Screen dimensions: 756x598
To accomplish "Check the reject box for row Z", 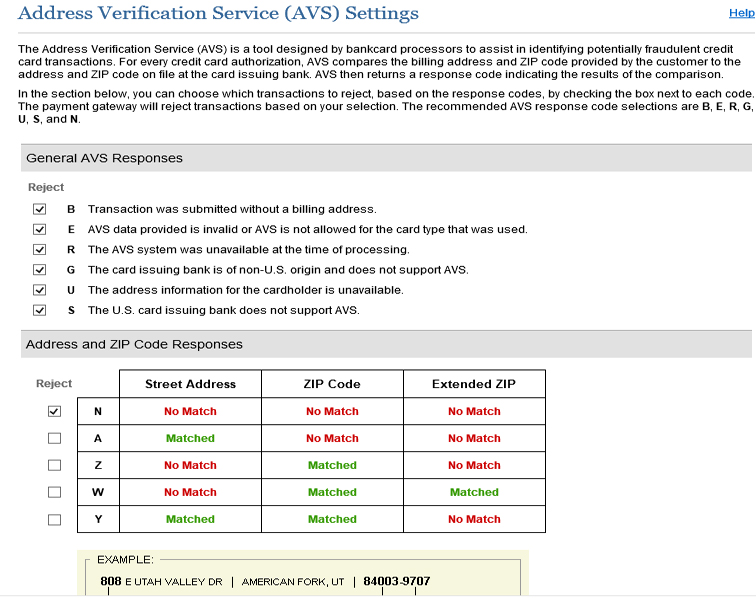I will coord(54,465).
